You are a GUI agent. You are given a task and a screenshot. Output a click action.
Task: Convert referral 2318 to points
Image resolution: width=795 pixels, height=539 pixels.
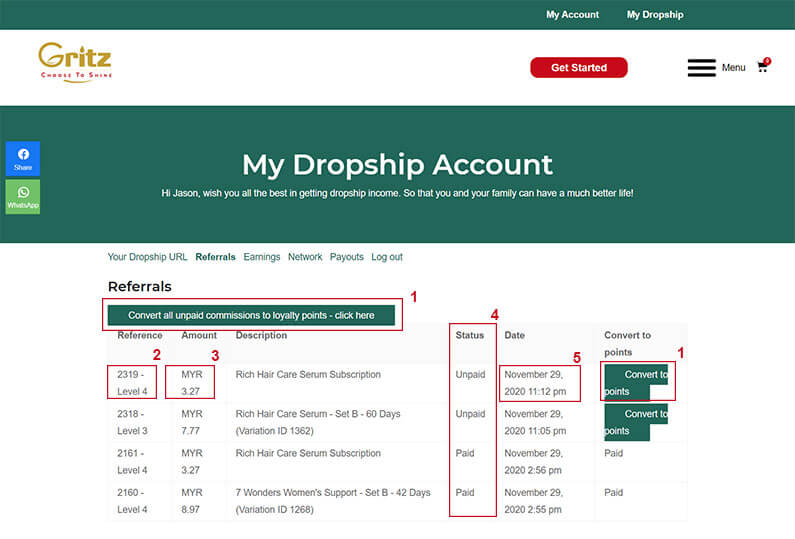click(x=636, y=422)
